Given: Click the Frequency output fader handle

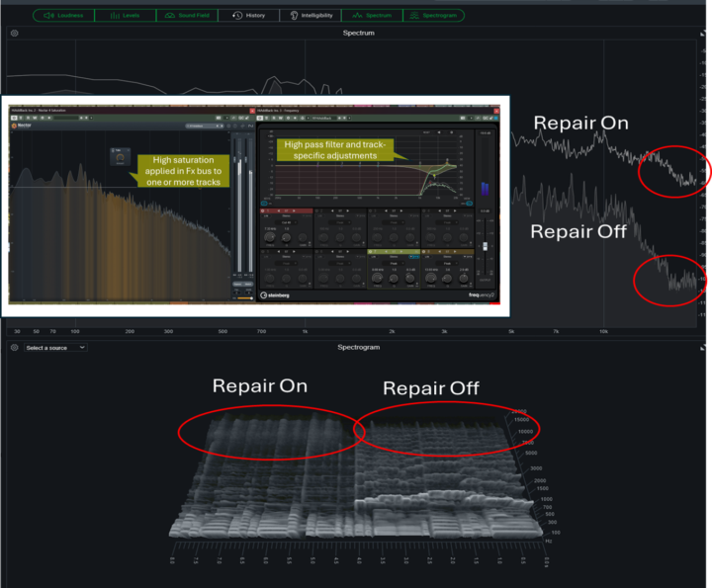Looking at the screenshot, I should click(x=485, y=246).
